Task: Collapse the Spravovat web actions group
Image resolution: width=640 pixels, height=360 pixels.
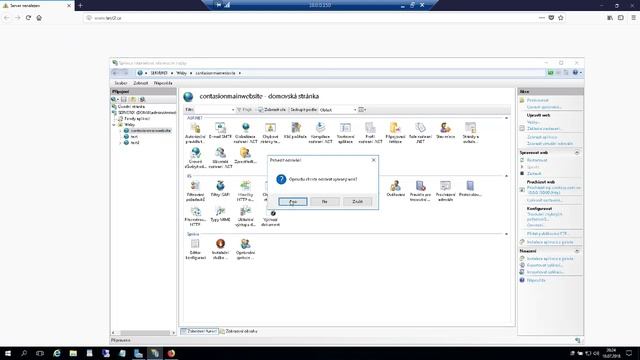Action: (577, 153)
